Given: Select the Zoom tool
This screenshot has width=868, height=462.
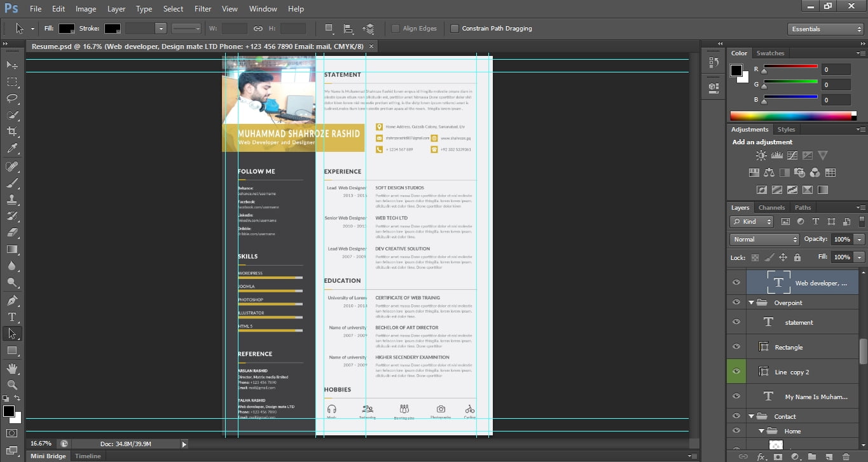Looking at the screenshot, I should pyautogui.click(x=12, y=384).
